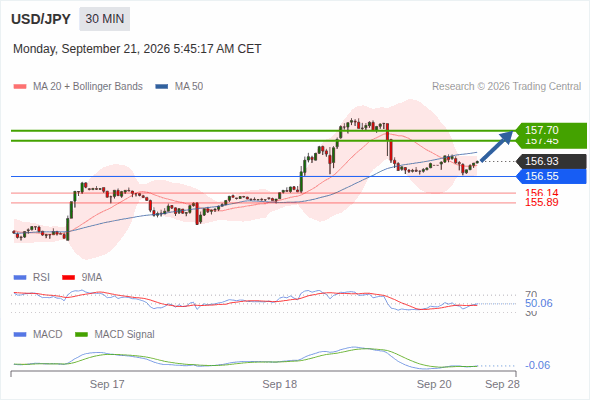Click the MA 50 legend swatch

tap(162, 87)
